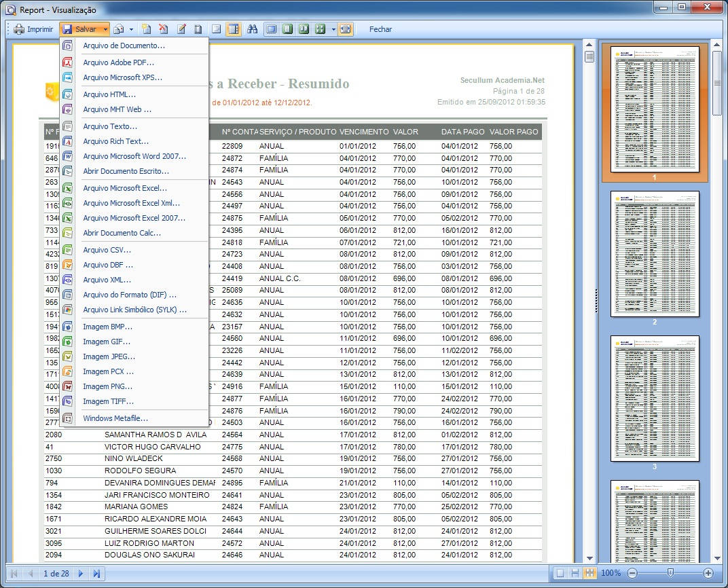Screen dimensions: 728x588
Task: Choose Arquivo Microsoft Excel 2007... option
Action: click(x=134, y=218)
